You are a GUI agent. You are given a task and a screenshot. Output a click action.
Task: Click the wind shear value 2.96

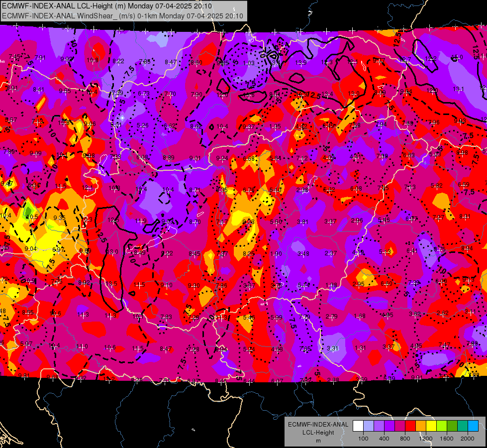[357, 221]
